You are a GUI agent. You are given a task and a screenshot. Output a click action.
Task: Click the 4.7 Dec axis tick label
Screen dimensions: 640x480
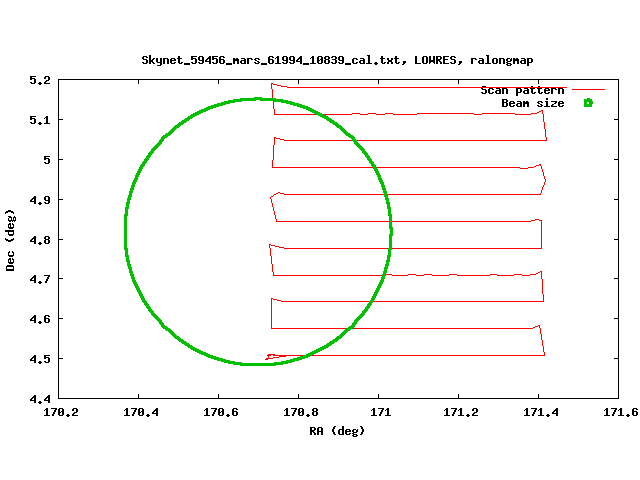pyautogui.click(x=40, y=279)
